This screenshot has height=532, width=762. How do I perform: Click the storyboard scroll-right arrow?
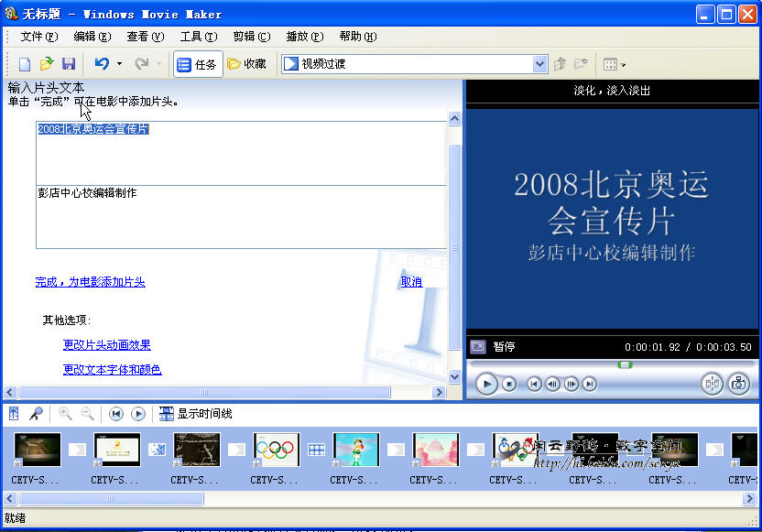click(x=750, y=498)
